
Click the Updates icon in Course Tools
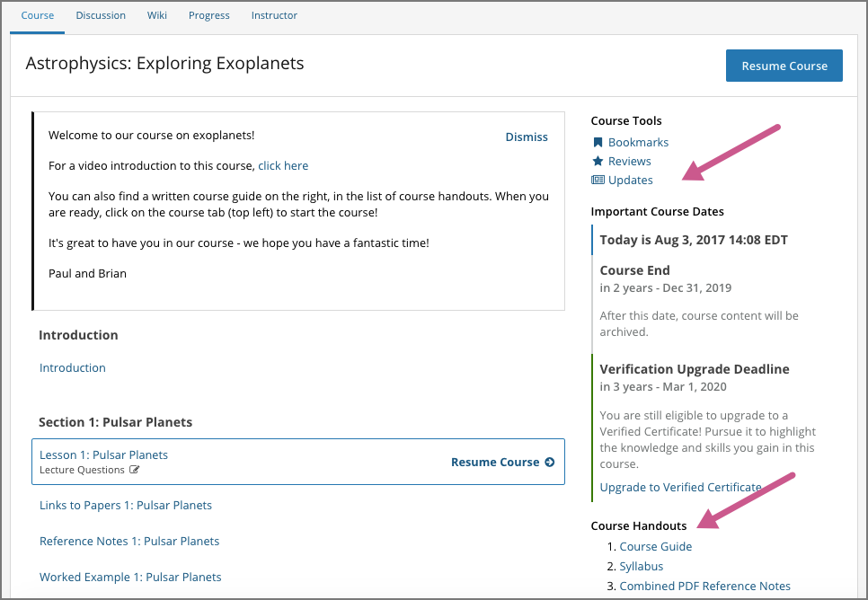point(597,180)
